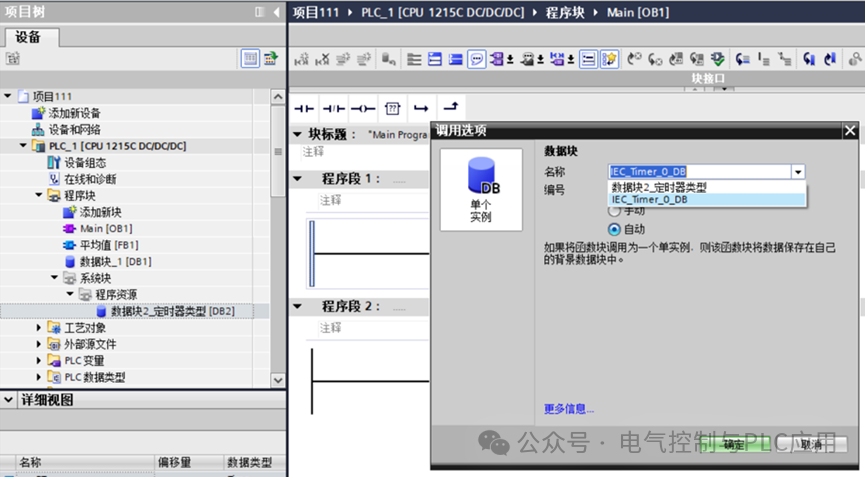
Task: Click the reset start values database icon
Action: click(388, 59)
